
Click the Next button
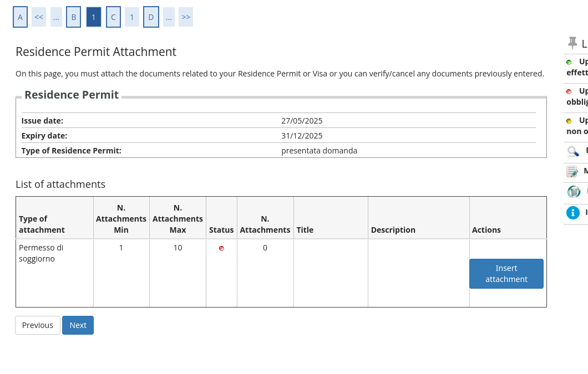(78, 325)
